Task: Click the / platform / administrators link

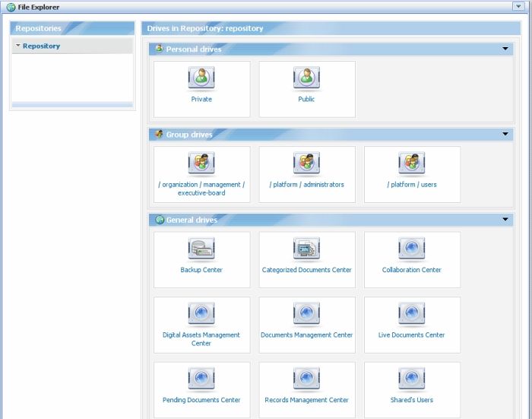Action: (x=307, y=185)
